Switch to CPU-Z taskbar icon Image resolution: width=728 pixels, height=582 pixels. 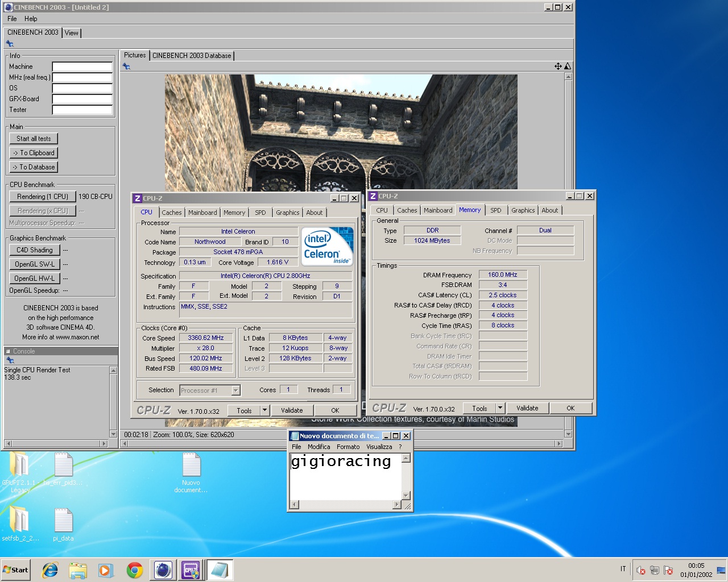[x=191, y=570]
